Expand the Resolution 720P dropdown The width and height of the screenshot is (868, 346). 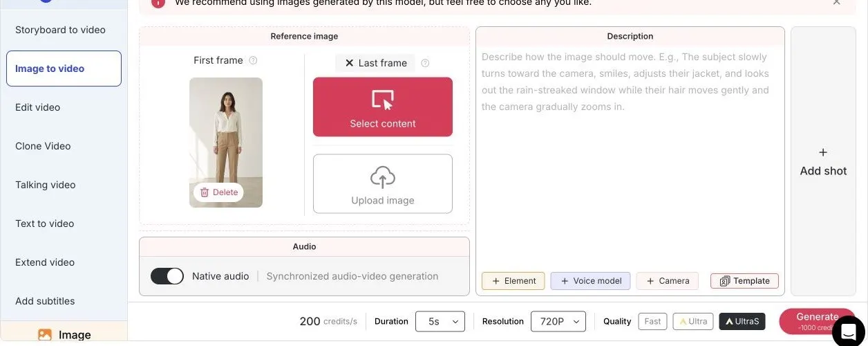point(558,321)
